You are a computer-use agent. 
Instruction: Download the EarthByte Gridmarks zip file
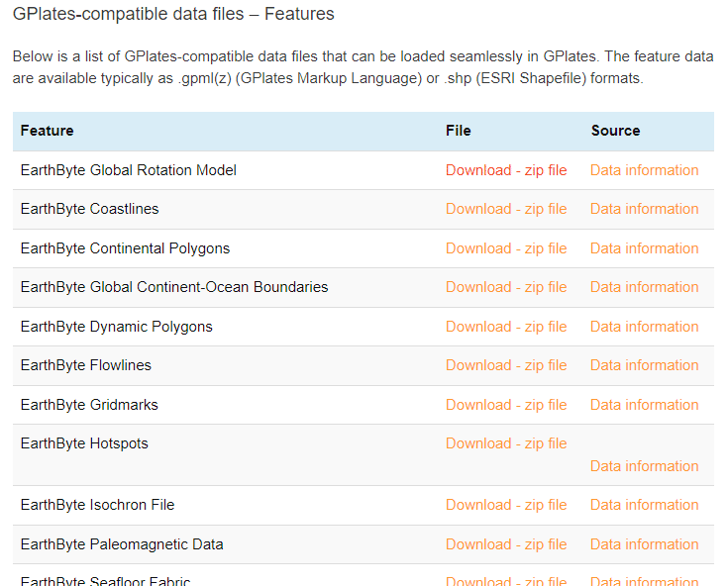tap(506, 405)
